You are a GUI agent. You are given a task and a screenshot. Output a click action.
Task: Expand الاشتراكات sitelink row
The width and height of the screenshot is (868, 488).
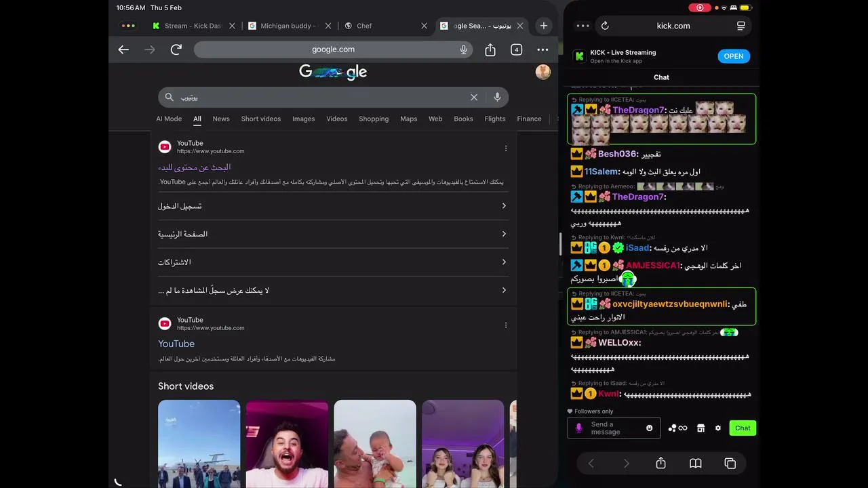(333, 262)
